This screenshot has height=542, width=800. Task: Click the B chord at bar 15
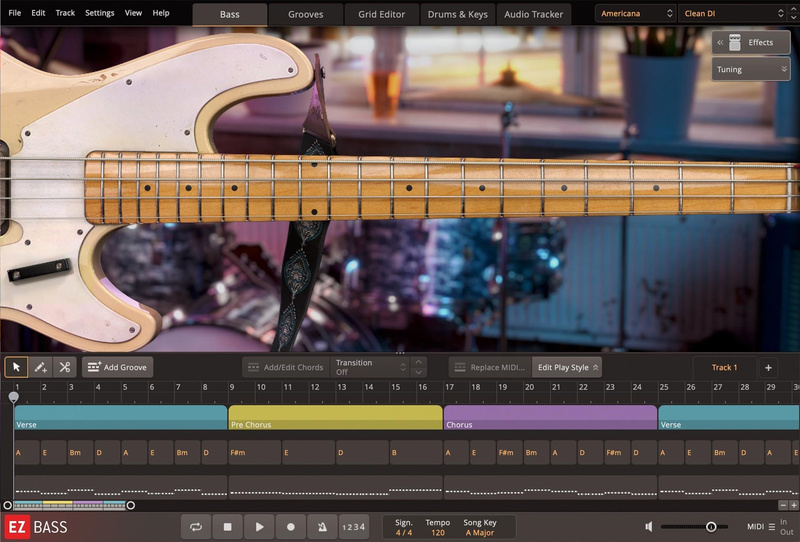coord(415,452)
